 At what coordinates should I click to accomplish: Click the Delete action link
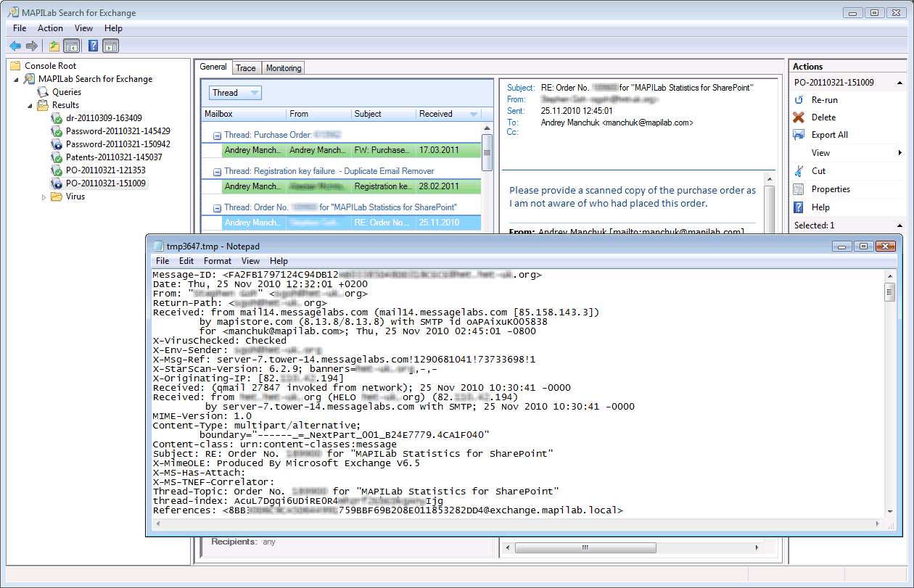point(824,117)
